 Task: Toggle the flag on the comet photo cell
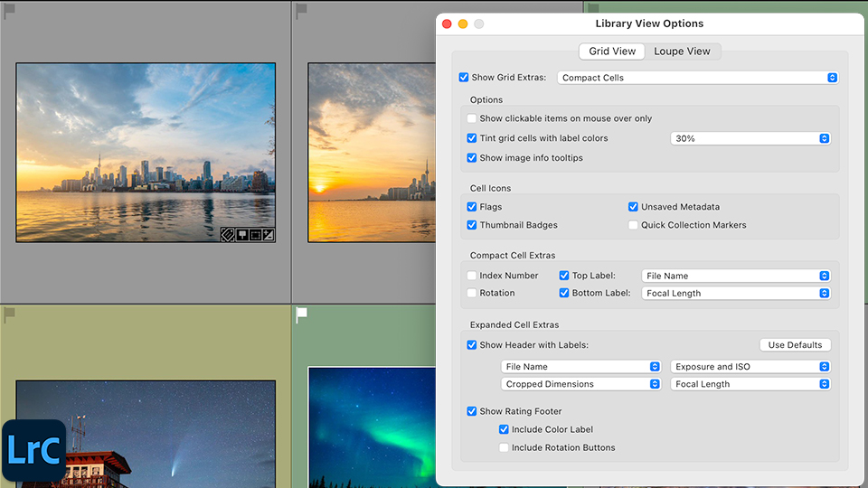click(9, 314)
